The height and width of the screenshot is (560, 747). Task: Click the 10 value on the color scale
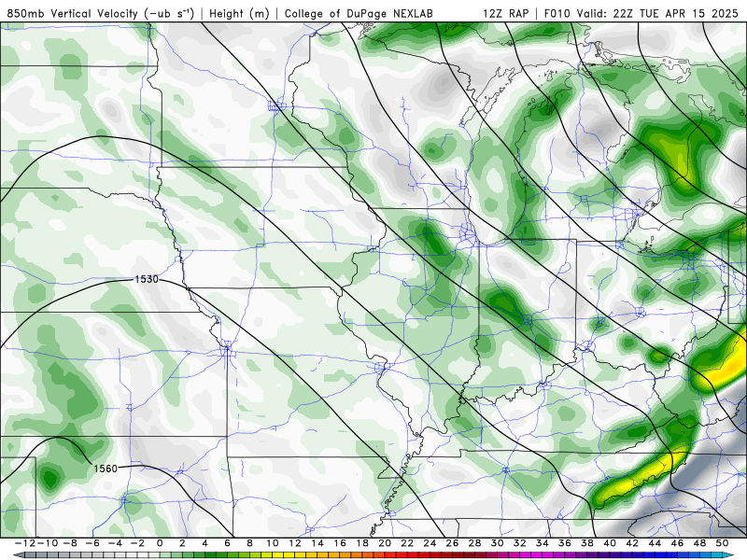click(272, 543)
